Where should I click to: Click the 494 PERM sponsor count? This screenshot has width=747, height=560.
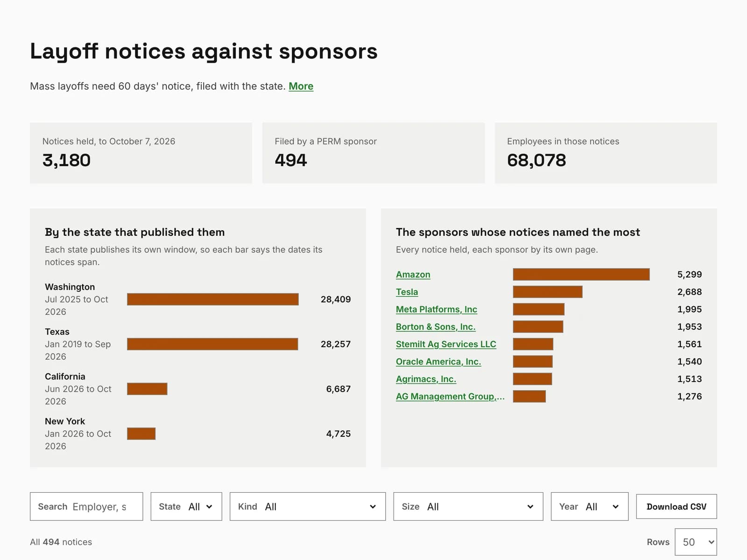coord(291,160)
